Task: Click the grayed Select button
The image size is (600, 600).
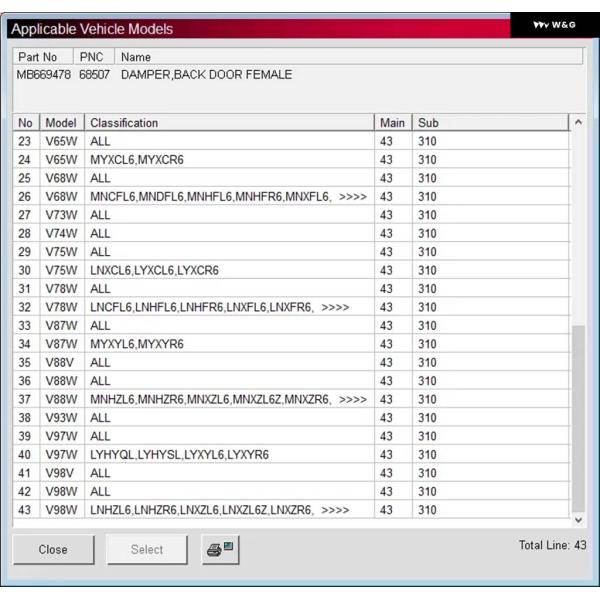Action: pyautogui.click(x=147, y=549)
